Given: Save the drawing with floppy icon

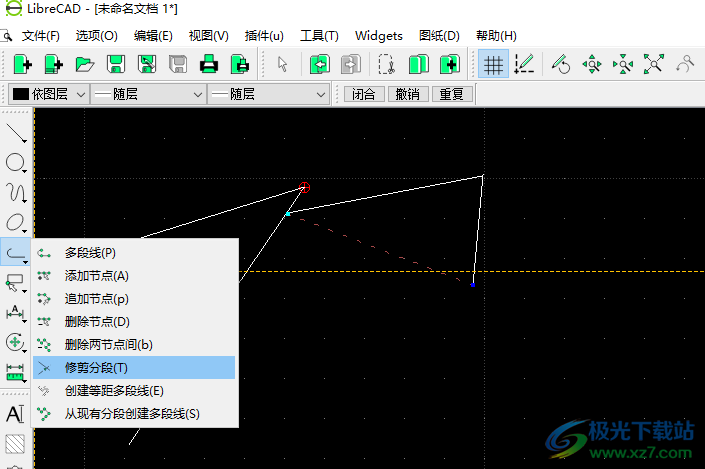Looking at the screenshot, I should 116,64.
